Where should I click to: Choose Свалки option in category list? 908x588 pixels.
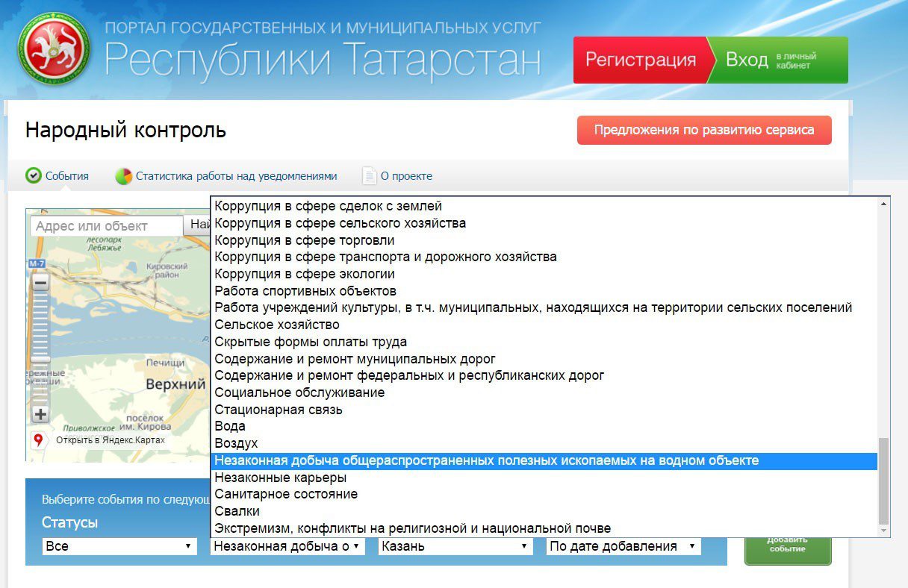pos(237,511)
